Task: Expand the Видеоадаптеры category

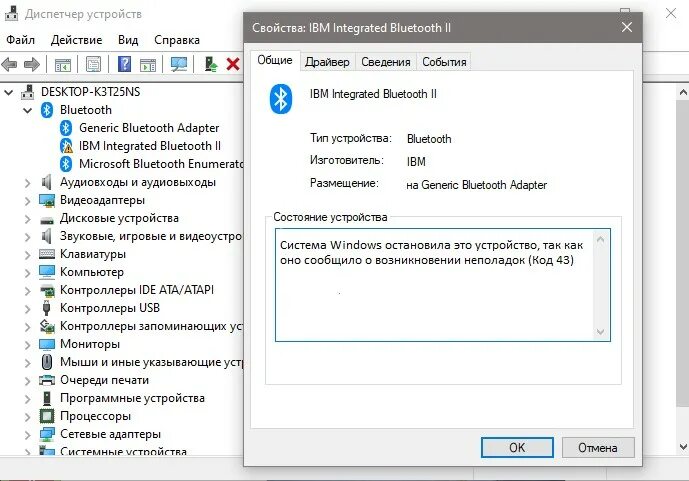Action: click(28, 200)
